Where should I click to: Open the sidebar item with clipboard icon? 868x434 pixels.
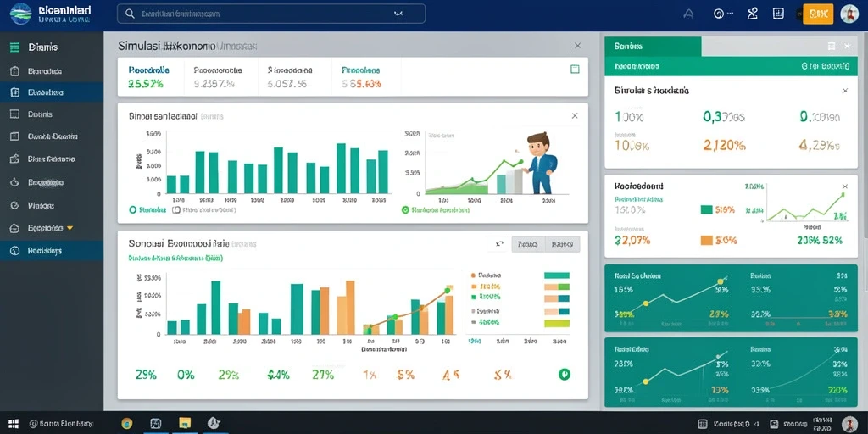point(15,71)
